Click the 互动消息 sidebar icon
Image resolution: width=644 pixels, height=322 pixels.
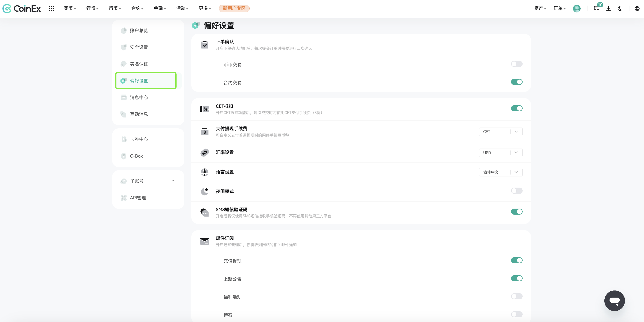click(124, 114)
